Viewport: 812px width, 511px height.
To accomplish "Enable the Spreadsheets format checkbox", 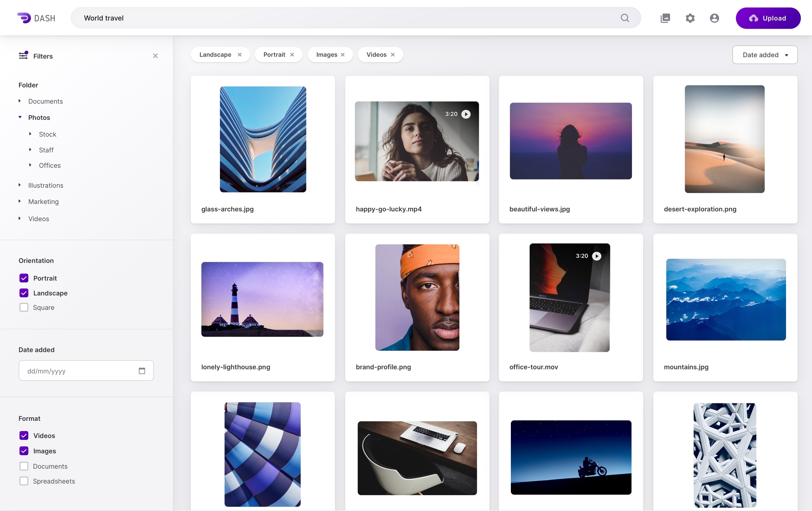I will coord(24,481).
